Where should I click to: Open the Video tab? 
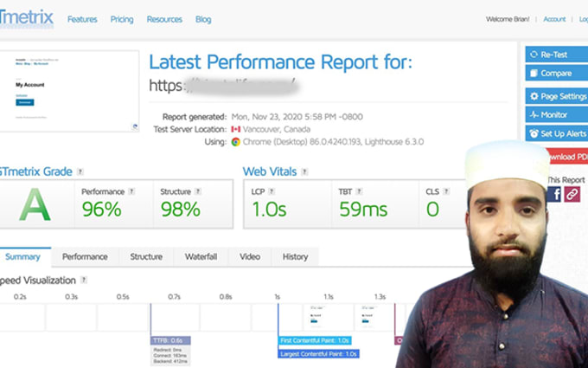(250, 257)
